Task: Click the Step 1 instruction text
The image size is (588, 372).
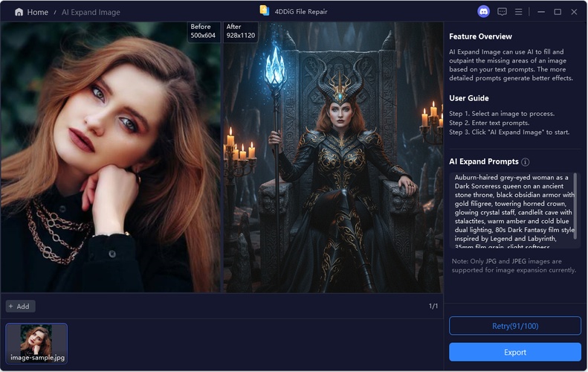Action: pyautogui.click(x=502, y=114)
